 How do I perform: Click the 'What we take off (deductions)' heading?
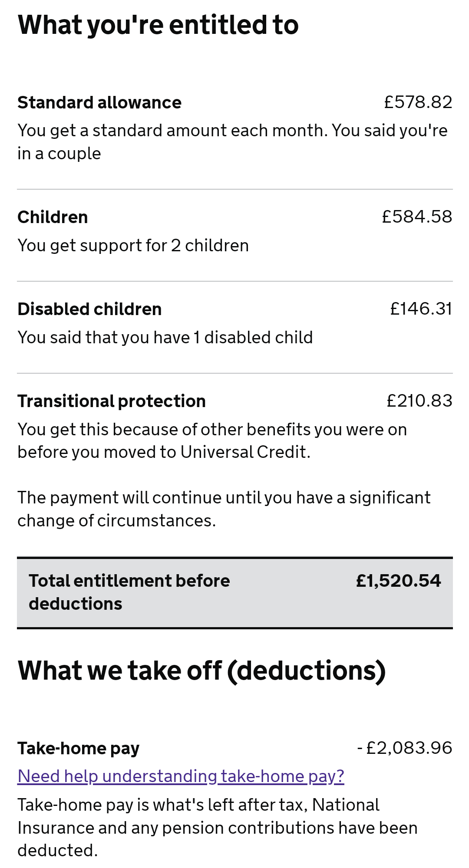click(x=201, y=671)
